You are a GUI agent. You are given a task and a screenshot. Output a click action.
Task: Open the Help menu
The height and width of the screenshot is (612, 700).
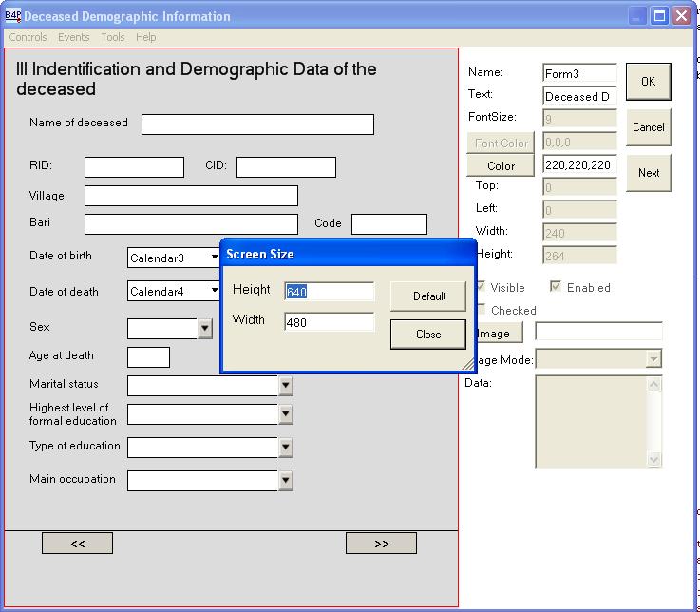pyautogui.click(x=146, y=37)
